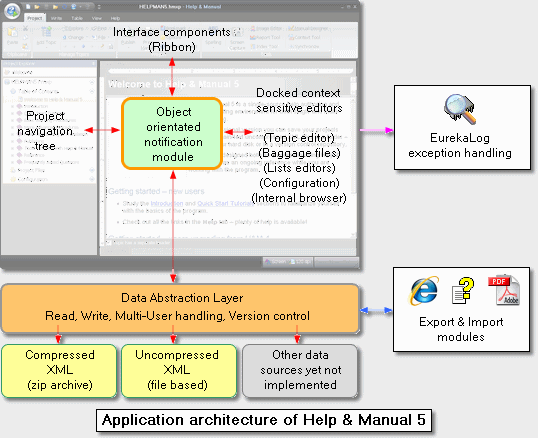
Task: Click the 'Export & Import modules' text
Action: (x=461, y=329)
